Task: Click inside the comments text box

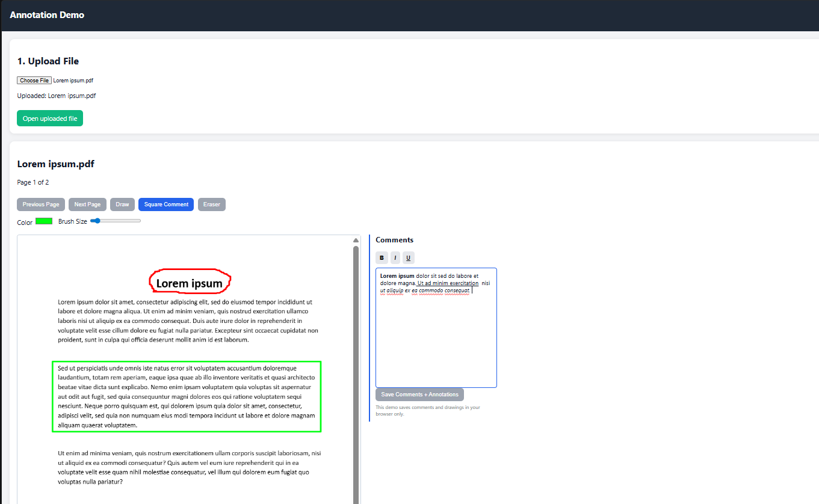Action: [x=436, y=328]
